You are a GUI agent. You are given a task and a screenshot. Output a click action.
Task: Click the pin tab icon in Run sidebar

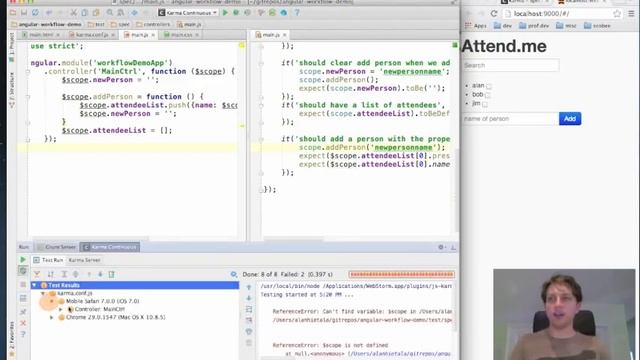23,312
